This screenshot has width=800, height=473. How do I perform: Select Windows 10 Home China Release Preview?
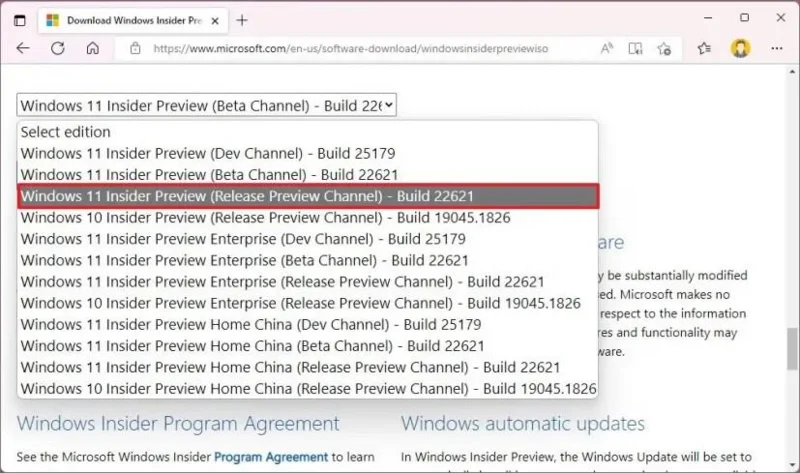pos(307,389)
